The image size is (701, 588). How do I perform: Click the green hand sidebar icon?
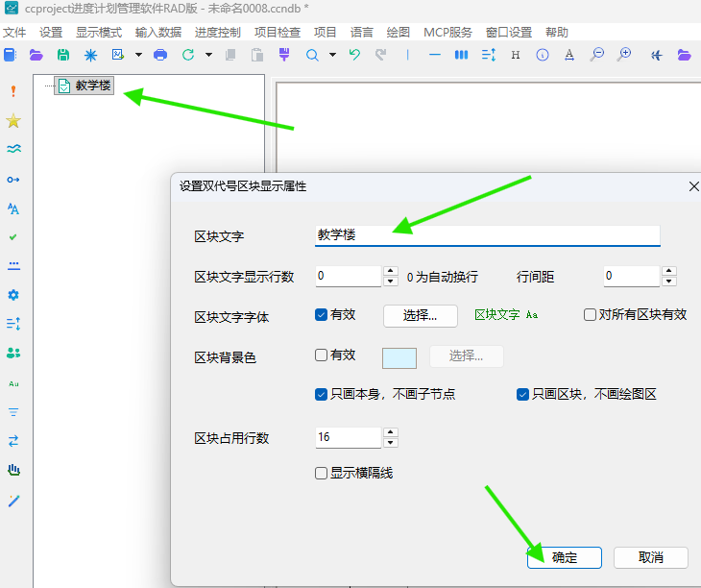click(x=13, y=470)
